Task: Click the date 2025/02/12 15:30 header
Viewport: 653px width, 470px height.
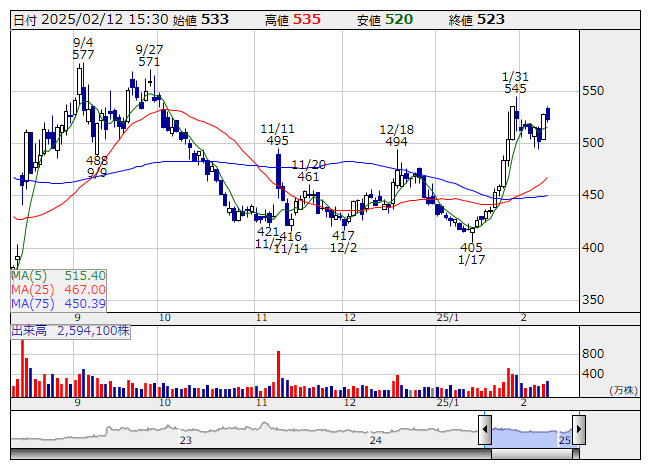Action: tap(91, 20)
